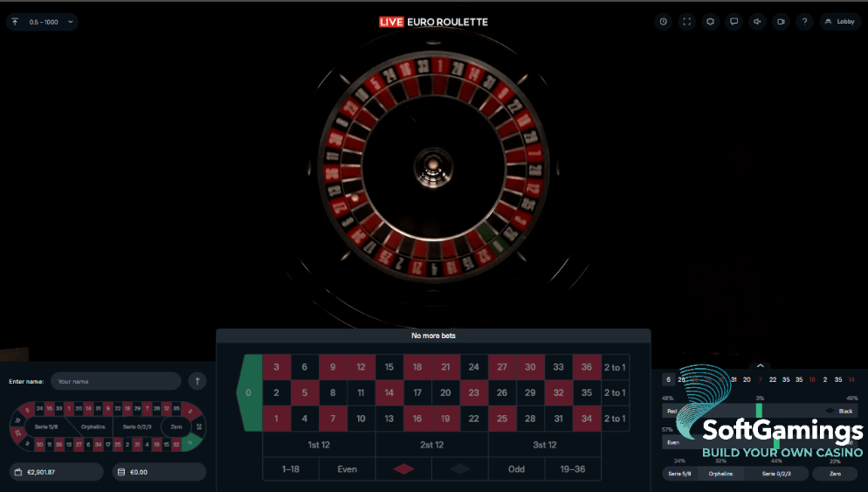This screenshot has height=492, width=868.
Task: Go back to the Lobby
Action: coord(840,22)
